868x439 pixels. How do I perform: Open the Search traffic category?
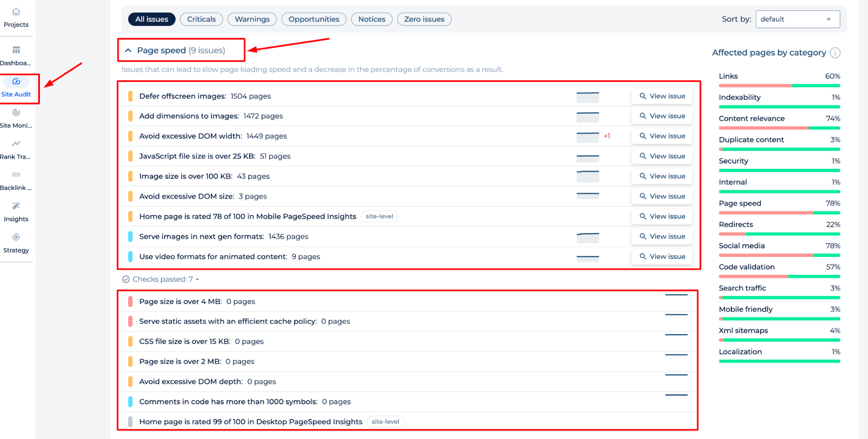tap(742, 288)
